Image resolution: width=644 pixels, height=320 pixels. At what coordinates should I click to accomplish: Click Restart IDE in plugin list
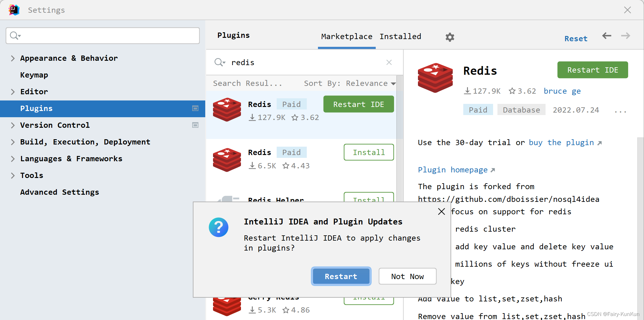click(x=359, y=104)
